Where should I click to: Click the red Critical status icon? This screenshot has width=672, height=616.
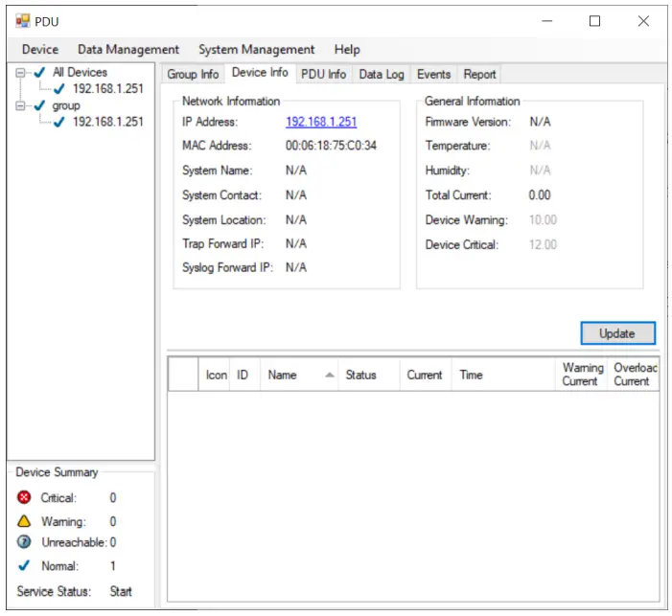25,498
